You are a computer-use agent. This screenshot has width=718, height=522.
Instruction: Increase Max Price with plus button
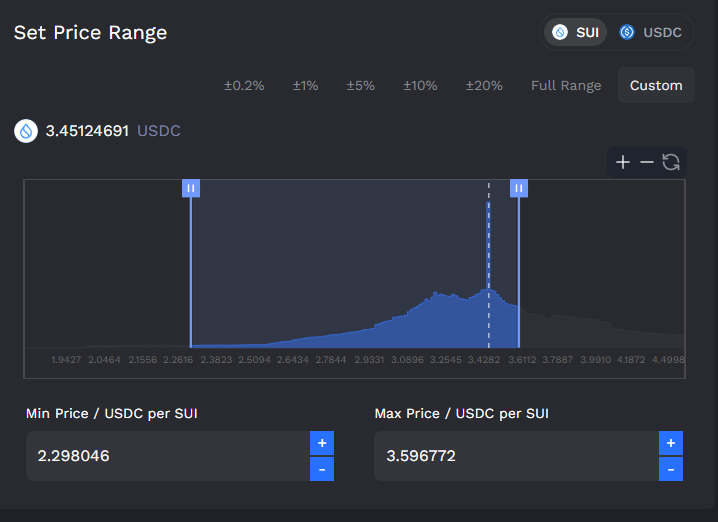pos(671,443)
